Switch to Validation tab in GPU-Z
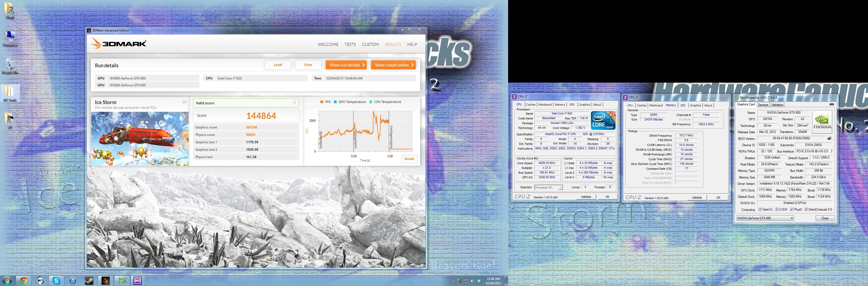Viewport: 868px width, 286px height. tap(777, 105)
